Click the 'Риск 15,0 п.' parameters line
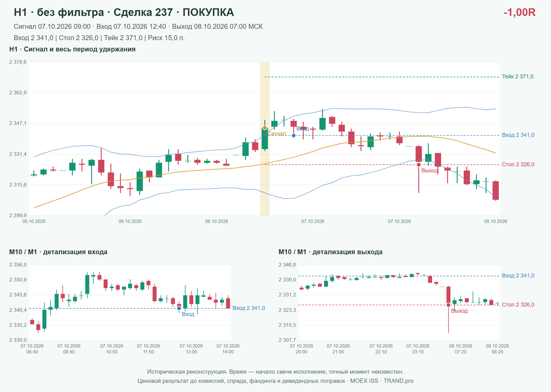The height and width of the screenshot is (392, 551). click(x=99, y=38)
